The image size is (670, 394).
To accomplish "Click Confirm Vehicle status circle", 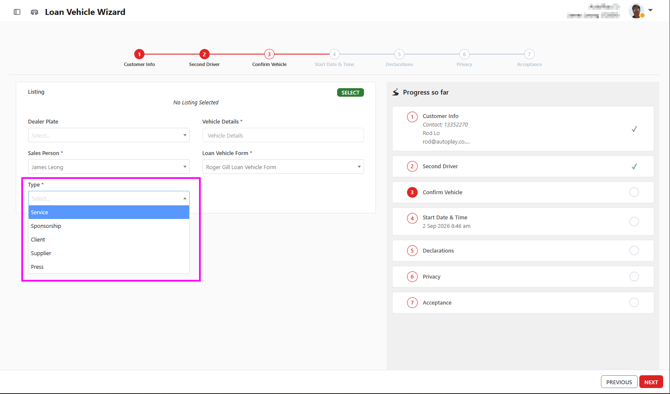I will click(x=634, y=192).
